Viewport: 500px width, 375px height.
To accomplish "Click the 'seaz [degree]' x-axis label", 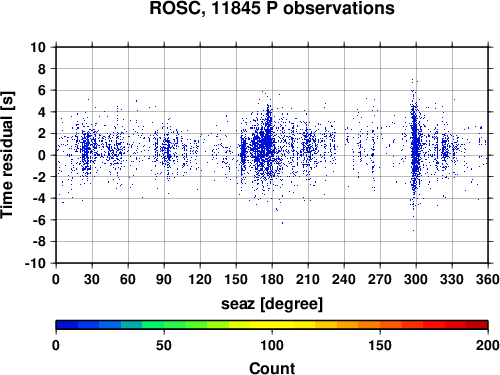I will click(272, 304).
